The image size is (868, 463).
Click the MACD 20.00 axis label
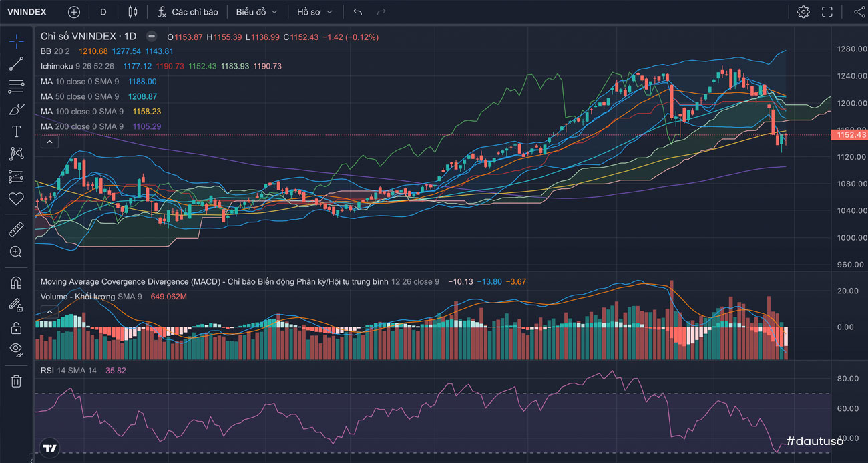(x=848, y=291)
